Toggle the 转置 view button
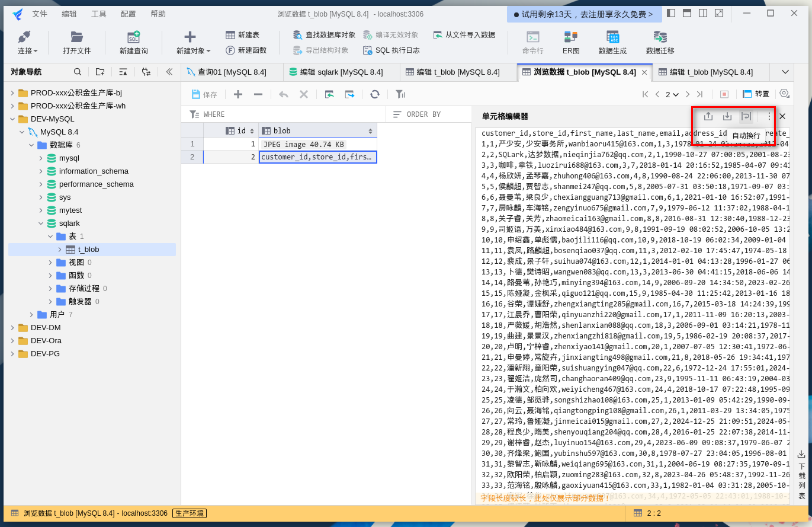The image size is (812, 527). pyautogui.click(x=756, y=94)
